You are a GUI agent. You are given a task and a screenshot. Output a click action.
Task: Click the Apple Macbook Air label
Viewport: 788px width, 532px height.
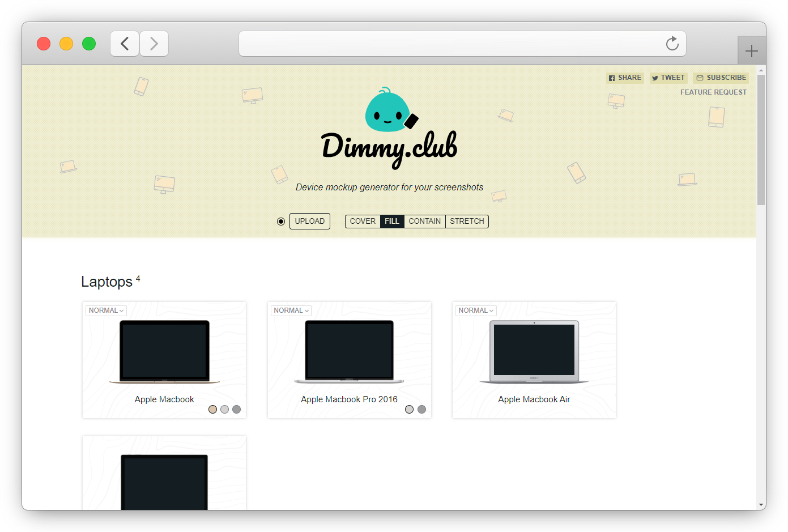[x=534, y=399]
